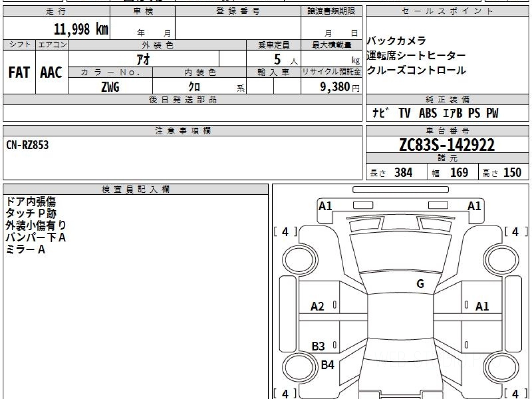Select the ZWG color code
532x399 pixels.
[x=110, y=87]
